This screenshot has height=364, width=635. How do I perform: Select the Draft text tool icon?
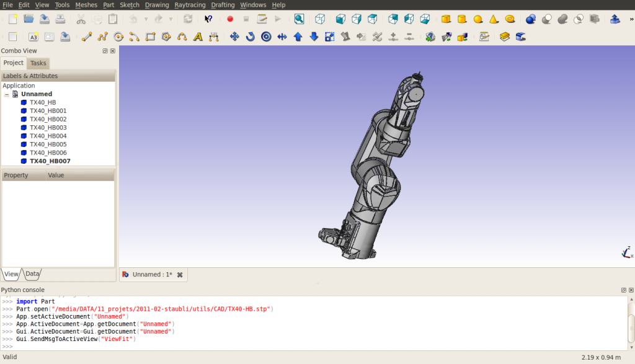[198, 37]
